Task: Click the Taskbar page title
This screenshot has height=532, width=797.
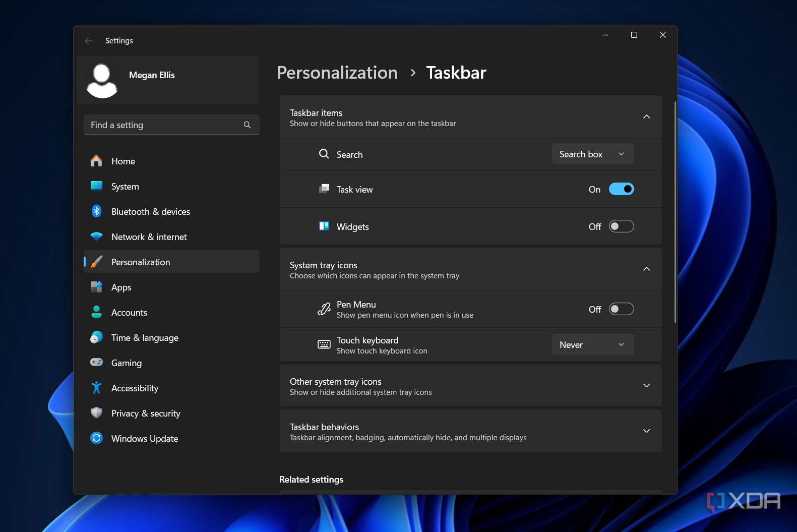Action: (456, 73)
